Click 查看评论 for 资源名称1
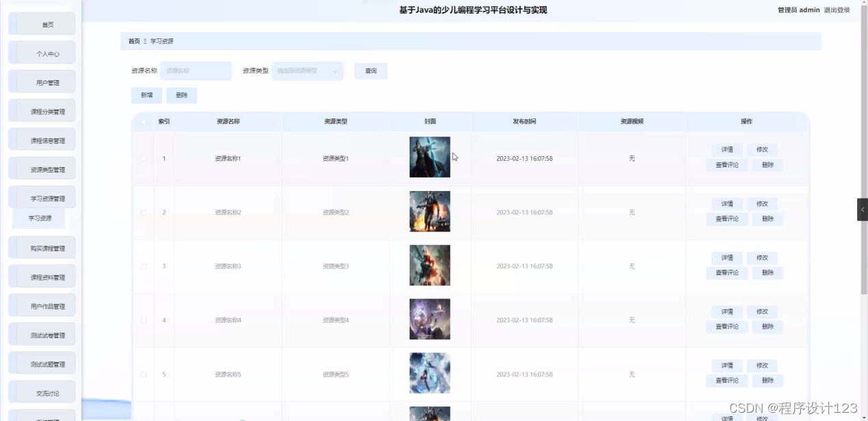This screenshot has height=421, width=868. coord(727,165)
